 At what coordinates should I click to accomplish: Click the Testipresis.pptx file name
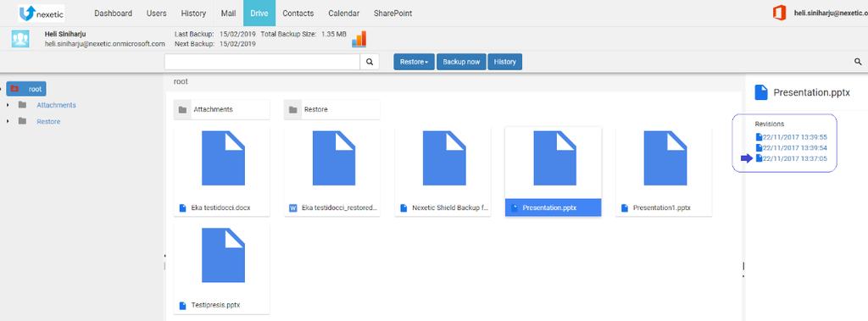coord(215,306)
